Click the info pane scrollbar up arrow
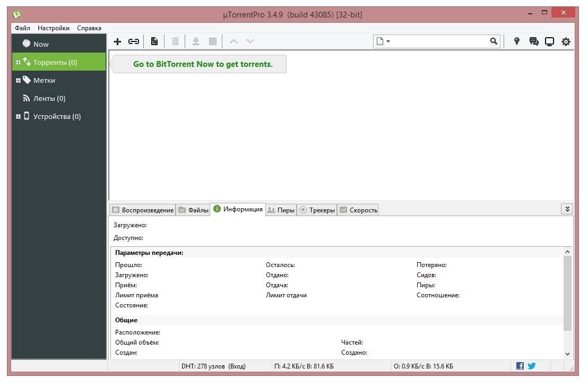Viewport: 588px width, 386px height. point(567,252)
